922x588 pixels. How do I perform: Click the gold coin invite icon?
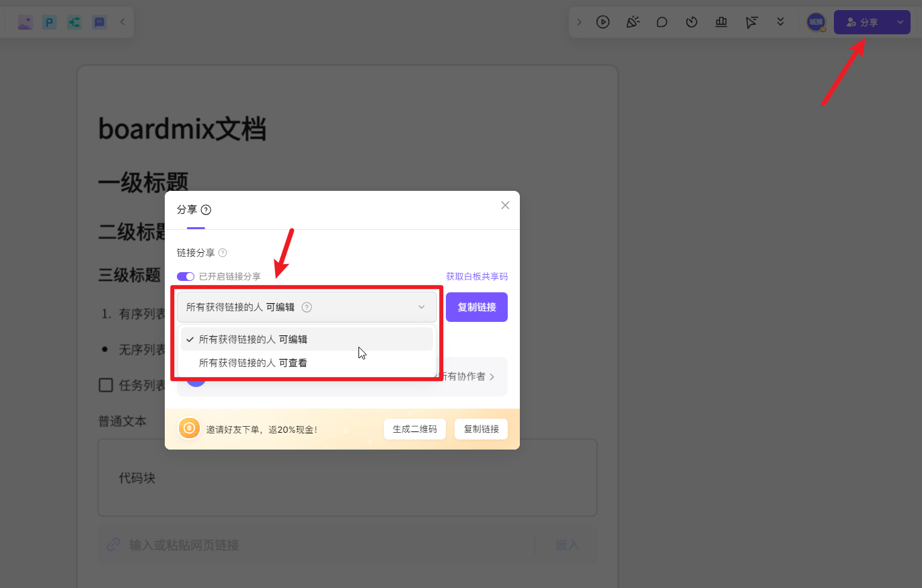pyautogui.click(x=190, y=428)
